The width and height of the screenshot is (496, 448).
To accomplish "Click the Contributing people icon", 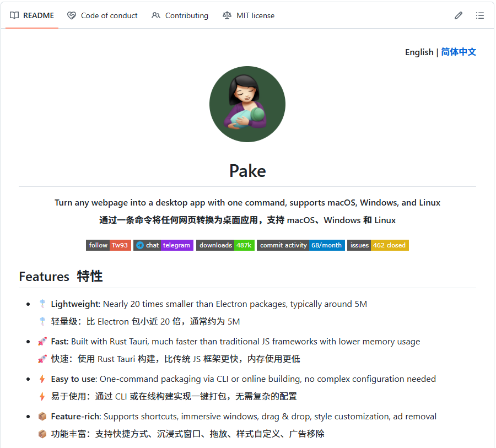I will click(x=156, y=15).
